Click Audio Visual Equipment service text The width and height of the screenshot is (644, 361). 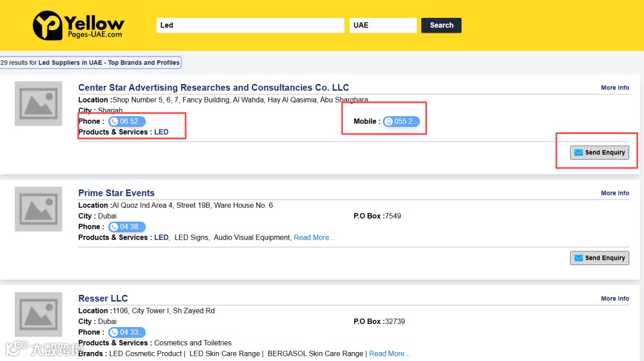point(252,238)
